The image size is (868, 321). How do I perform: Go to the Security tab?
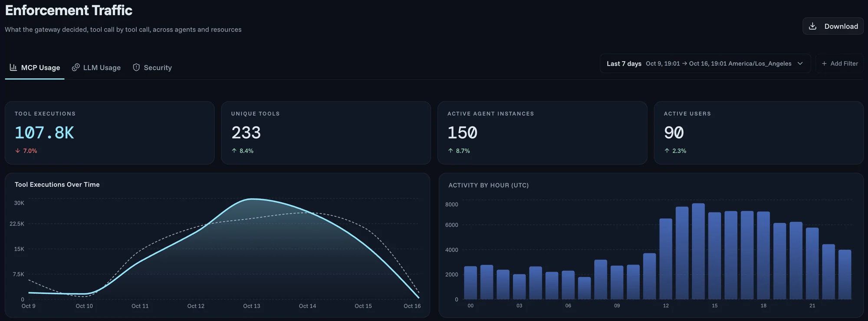click(x=152, y=68)
